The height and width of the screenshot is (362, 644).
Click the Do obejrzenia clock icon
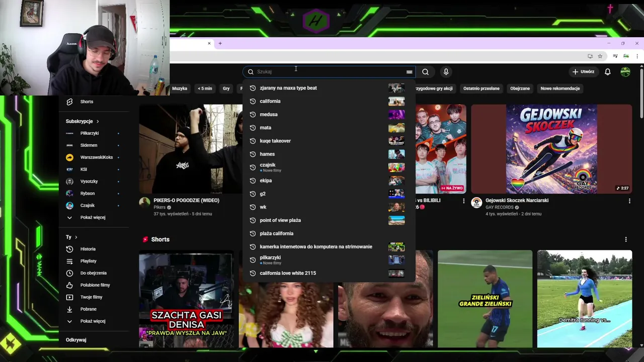[69, 273]
